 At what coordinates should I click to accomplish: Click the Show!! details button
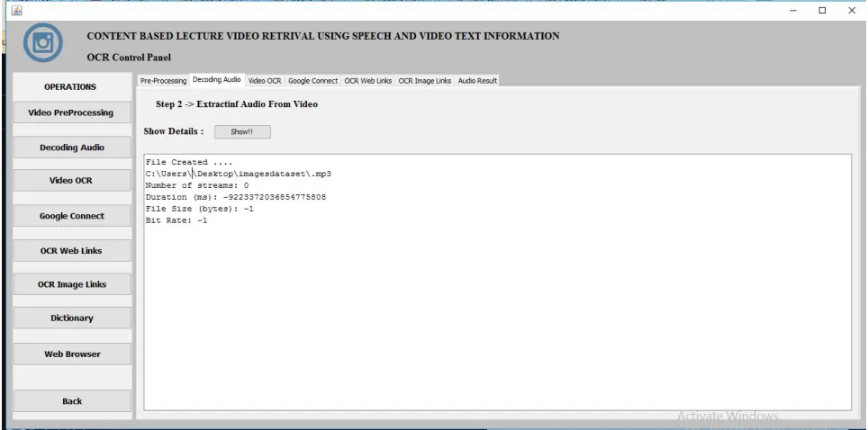coord(242,131)
